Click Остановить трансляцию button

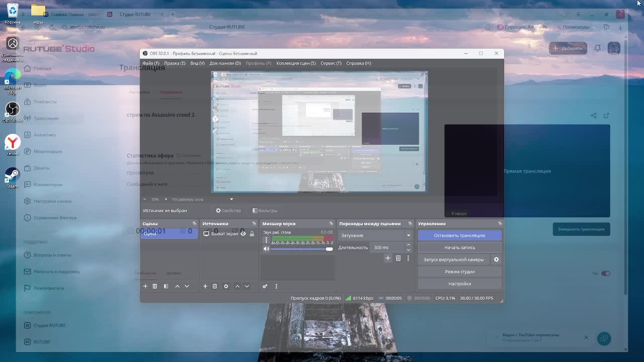click(459, 235)
